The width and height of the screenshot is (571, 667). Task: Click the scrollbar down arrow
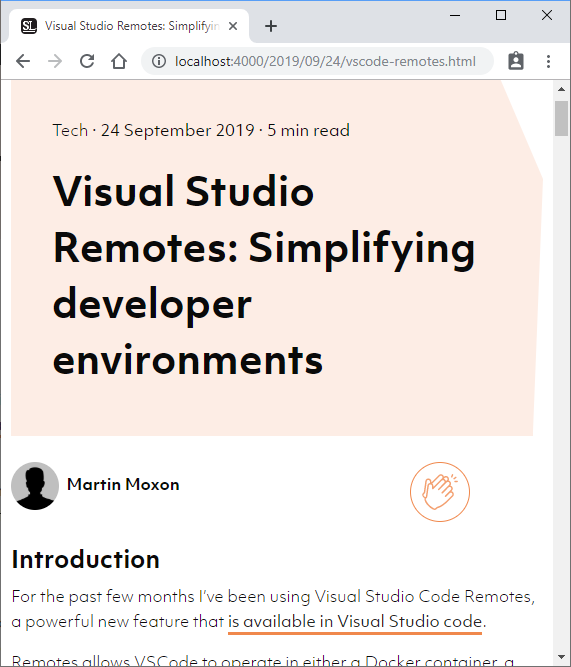[x=561, y=658]
